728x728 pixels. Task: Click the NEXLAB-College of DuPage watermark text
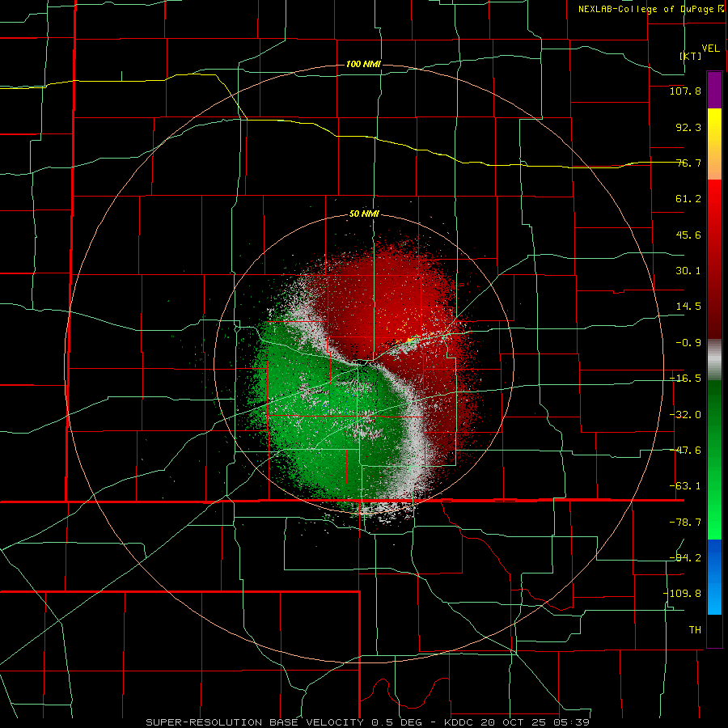(650, 9)
